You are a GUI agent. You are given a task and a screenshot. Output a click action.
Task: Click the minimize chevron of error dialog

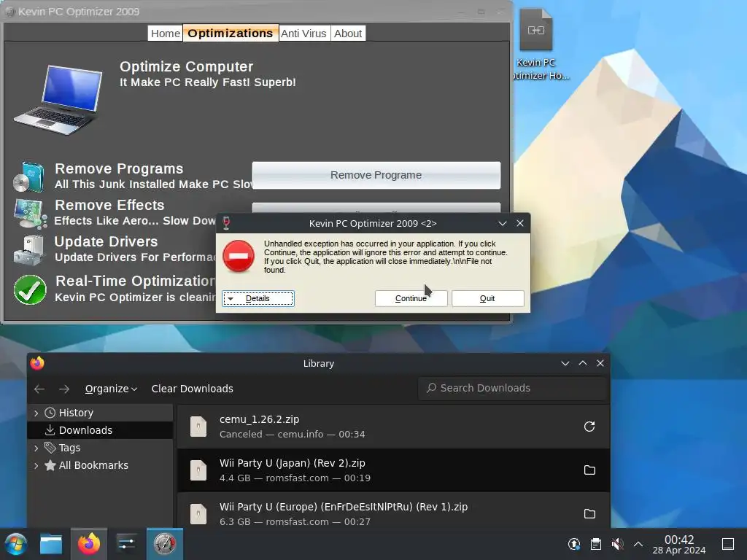[x=502, y=223]
